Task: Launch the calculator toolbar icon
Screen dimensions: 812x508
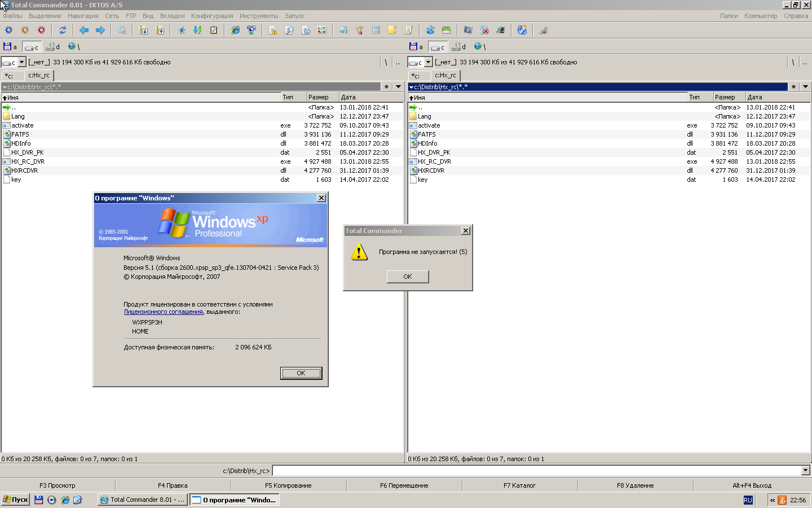Action: point(376,30)
